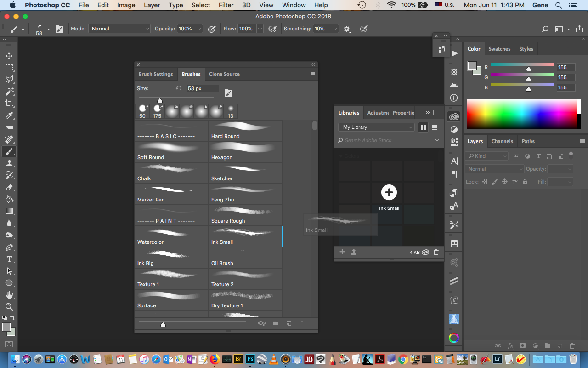Add content plus icon in Libraries

tap(342, 252)
